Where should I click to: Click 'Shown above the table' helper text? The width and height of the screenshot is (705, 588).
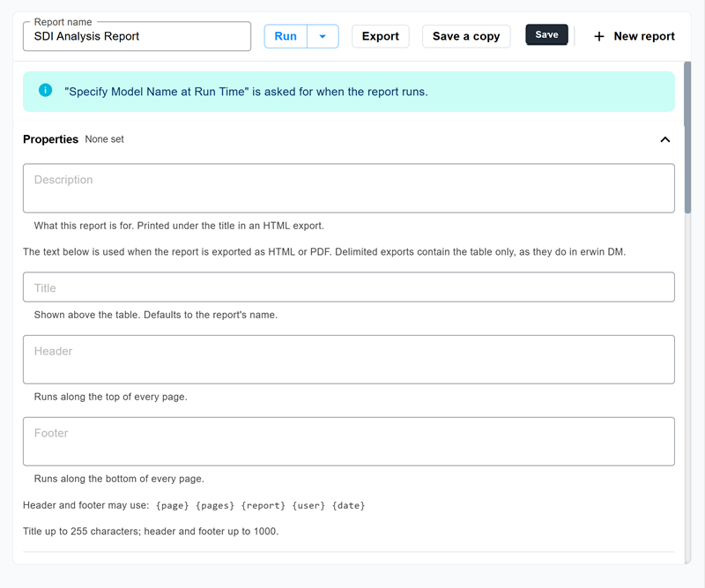(156, 315)
